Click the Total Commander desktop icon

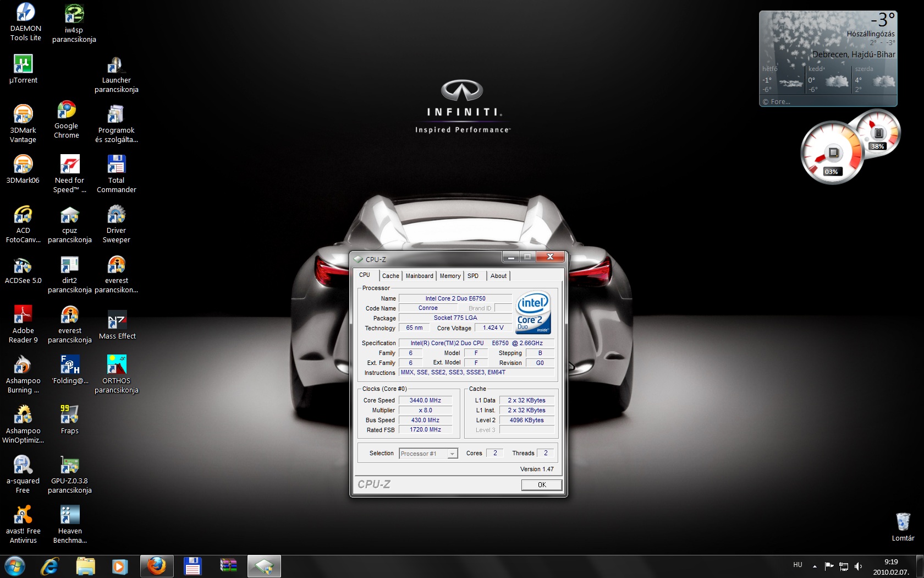coord(116,174)
